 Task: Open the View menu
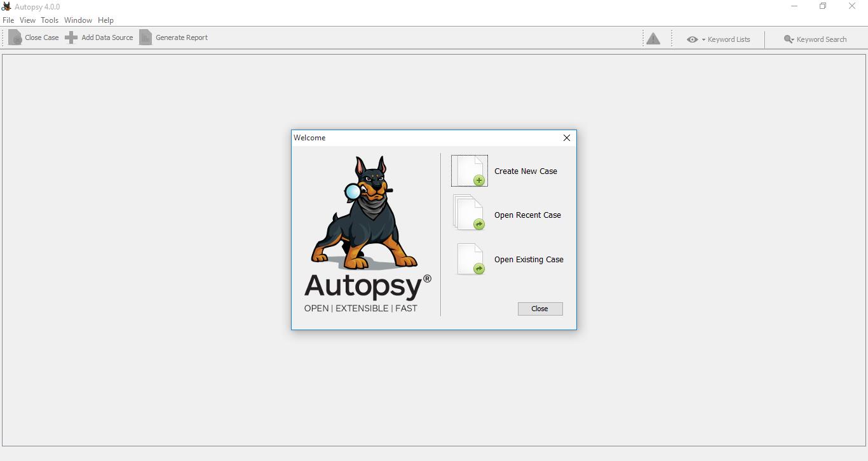point(27,20)
